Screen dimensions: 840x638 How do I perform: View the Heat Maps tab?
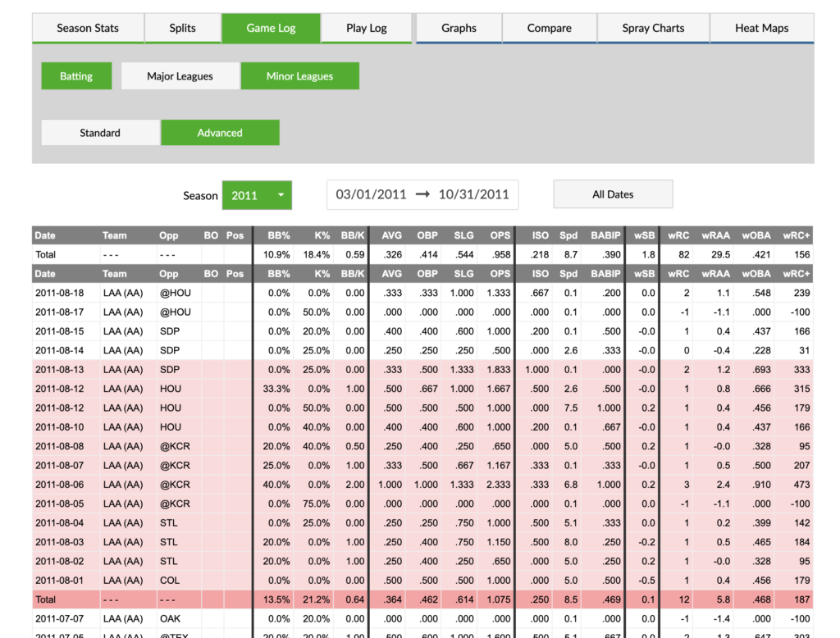tap(761, 27)
